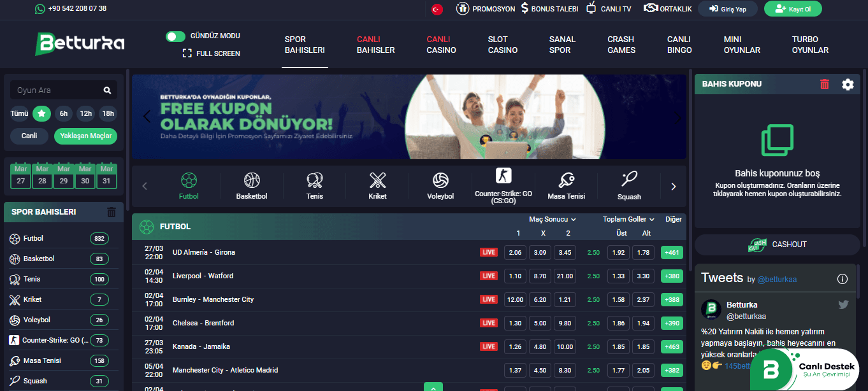The height and width of the screenshot is (391, 868).
Task: Click the Ortaklık handshake icon
Action: tap(651, 8)
